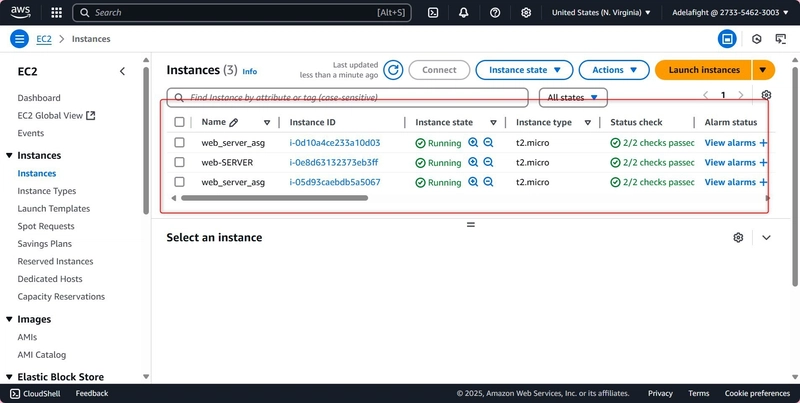Open the details panel settings gear

coord(738,237)
